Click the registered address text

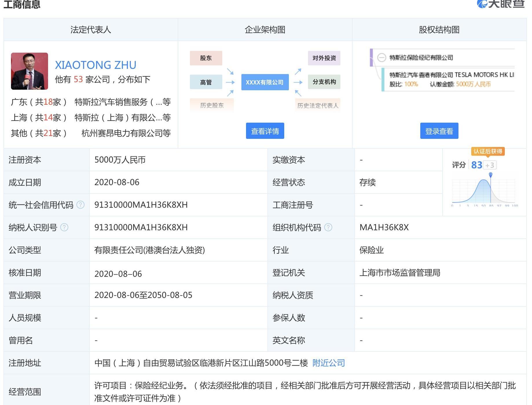click(x=201, y=363)
